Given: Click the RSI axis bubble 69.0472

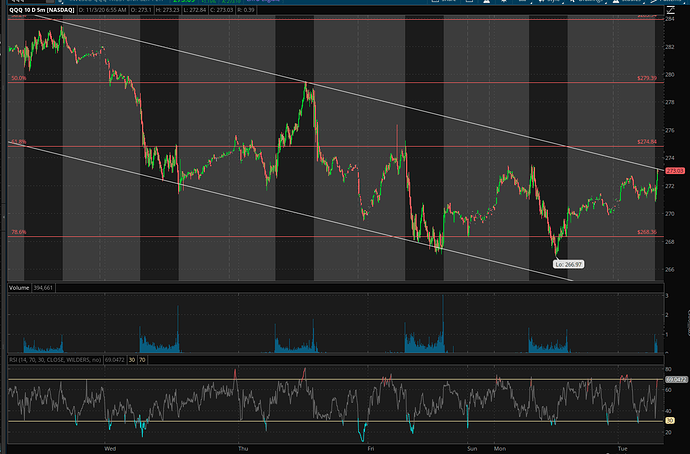Looking at the screenshot, I should click(676, 379).
